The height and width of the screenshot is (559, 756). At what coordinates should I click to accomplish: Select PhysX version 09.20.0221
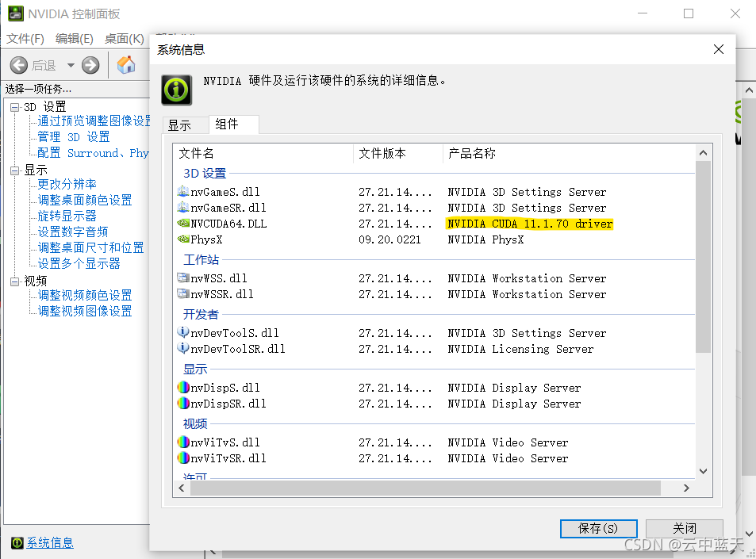(390, 239)
